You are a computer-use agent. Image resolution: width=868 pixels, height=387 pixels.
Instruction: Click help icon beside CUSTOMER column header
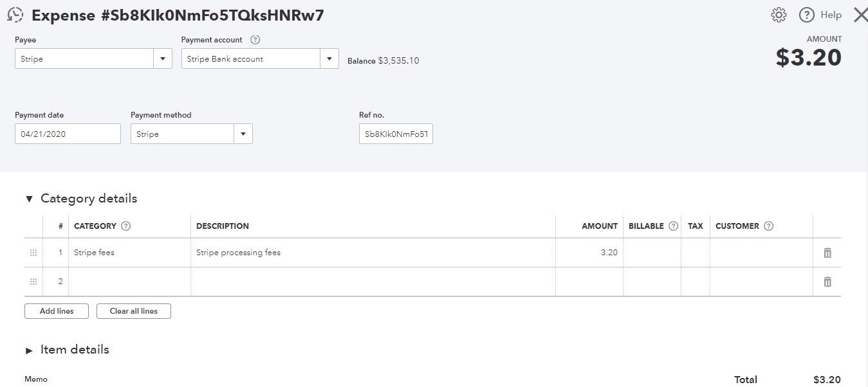768,226
